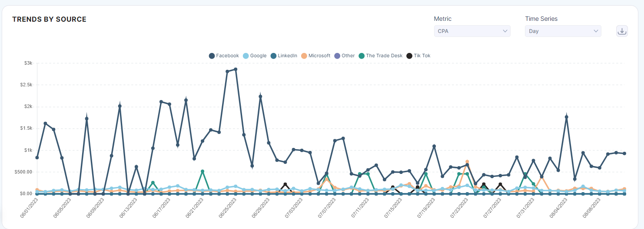
Task: Click the download chart icon
Action: click(622, 31)
